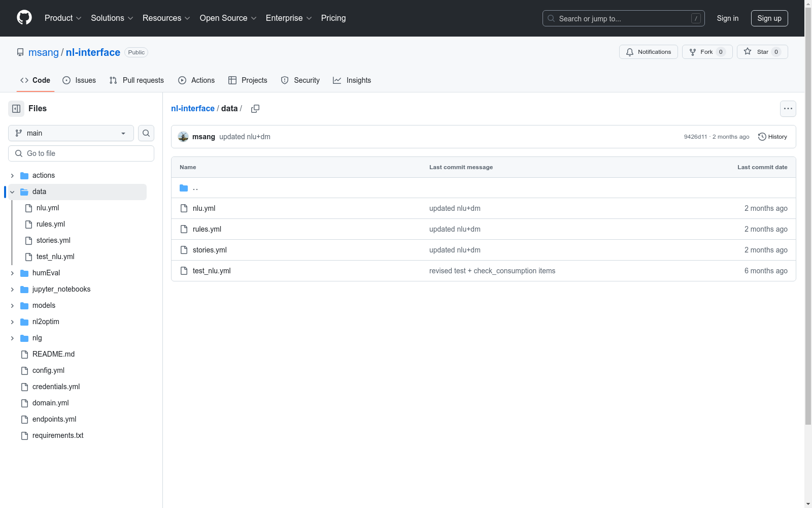Copy the path with the copy icon
Screen dimensions: 812x508
[x=255, y=109]
